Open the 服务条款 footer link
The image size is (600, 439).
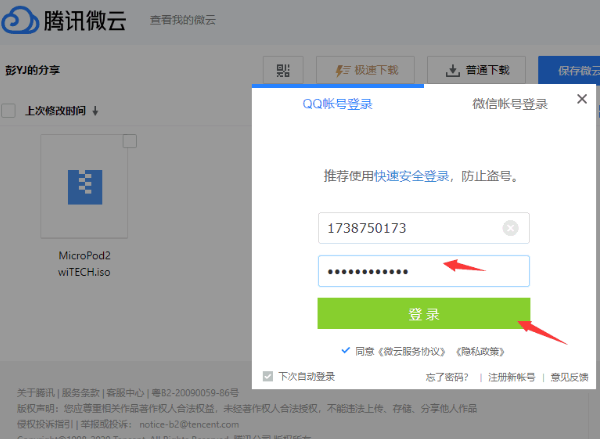pyautogui.click(x=81, y=393)
